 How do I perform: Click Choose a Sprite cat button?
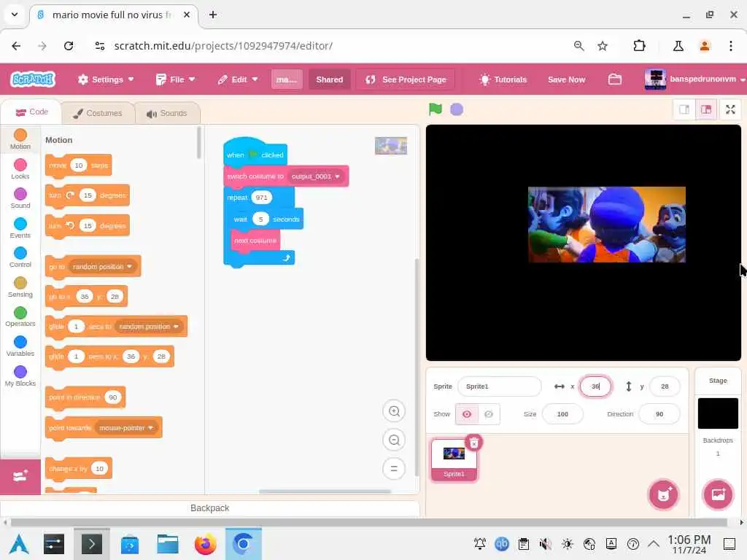[x=663, y=494]
